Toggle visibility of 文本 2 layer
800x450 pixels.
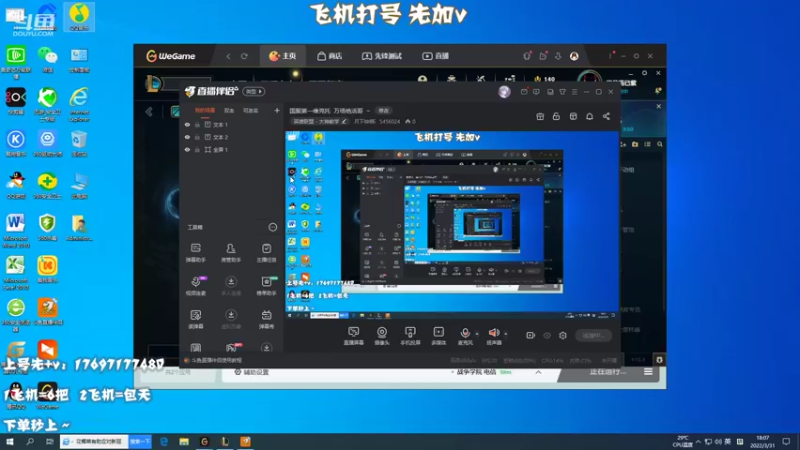(x=187, y=137)
